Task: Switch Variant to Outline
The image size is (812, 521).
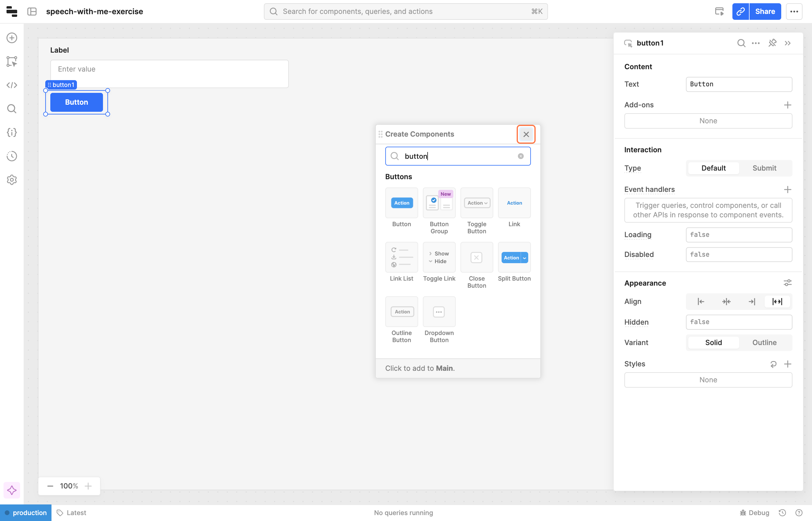Action: pos(764,343)
